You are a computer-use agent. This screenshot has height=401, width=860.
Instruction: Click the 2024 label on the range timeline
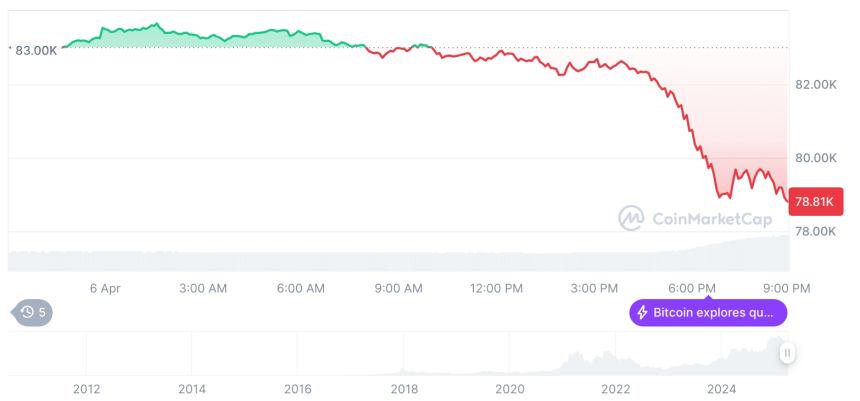click(x=722, y=389)
